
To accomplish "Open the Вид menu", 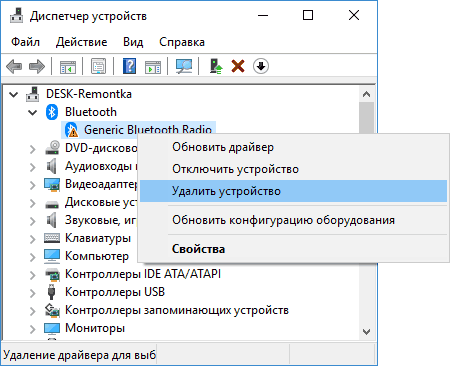I will 133,42.
